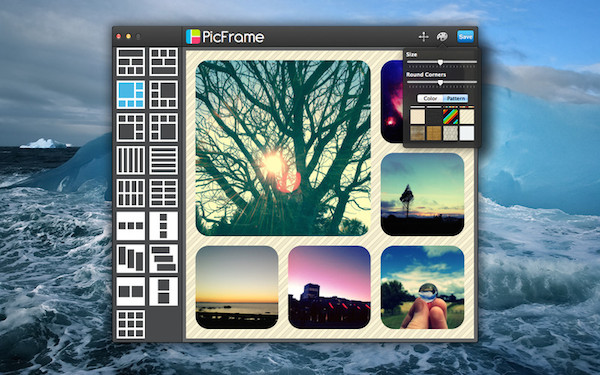Choose the beige textured pattern swatch
The height and width of the screenshot is (375, 600).
417,117
